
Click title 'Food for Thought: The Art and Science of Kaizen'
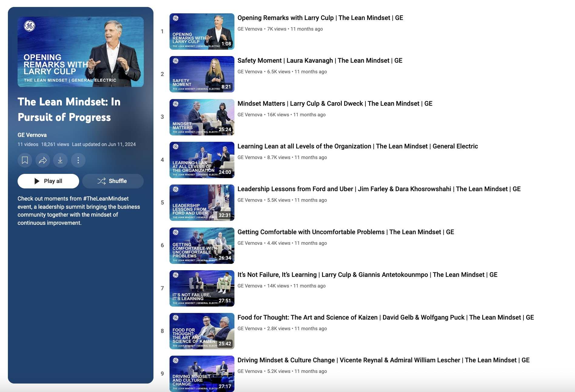pyautogui.click(x=386, y=317)
